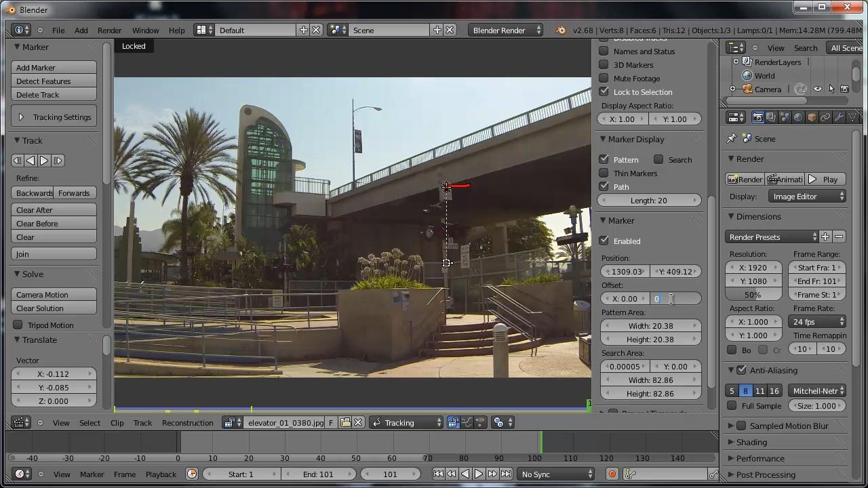868x488 pixels.
Task: Open the Modifiers properties tab icon
Action: coord(839,117)
